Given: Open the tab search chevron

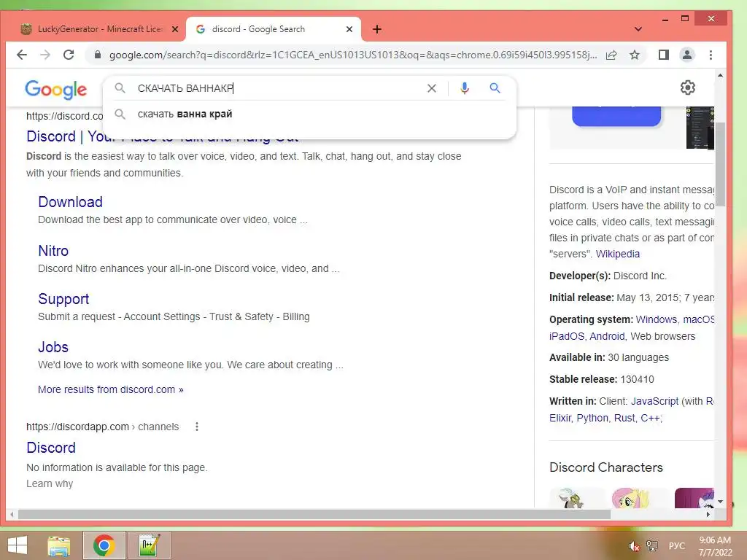Looking at the screenshot, I should [x=638, y=29].
